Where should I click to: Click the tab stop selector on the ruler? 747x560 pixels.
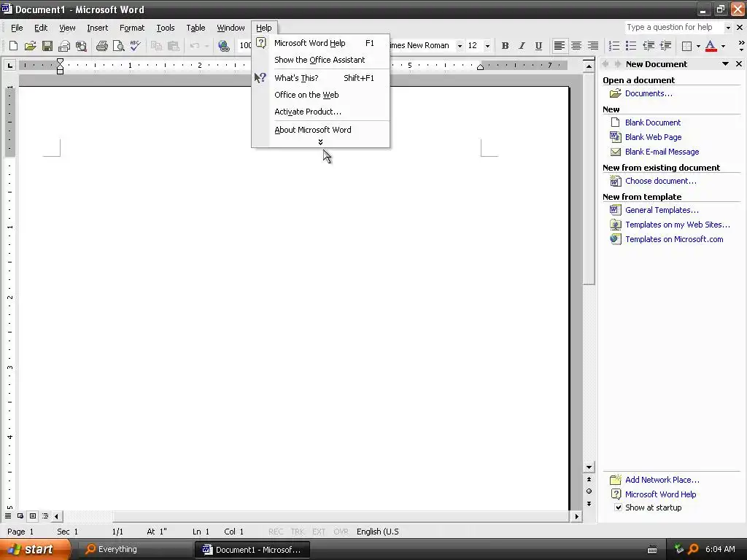(9, 65)
